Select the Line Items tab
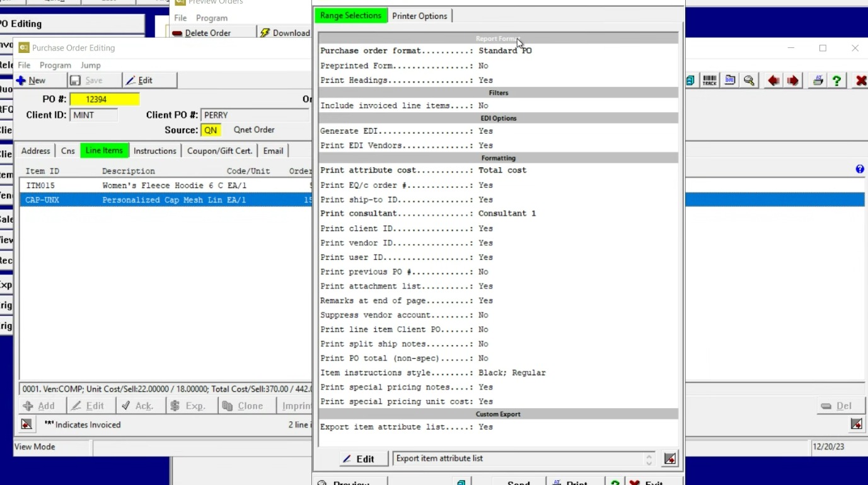The image size is (868, 485). pyautogui.click(x=105, y=151)
